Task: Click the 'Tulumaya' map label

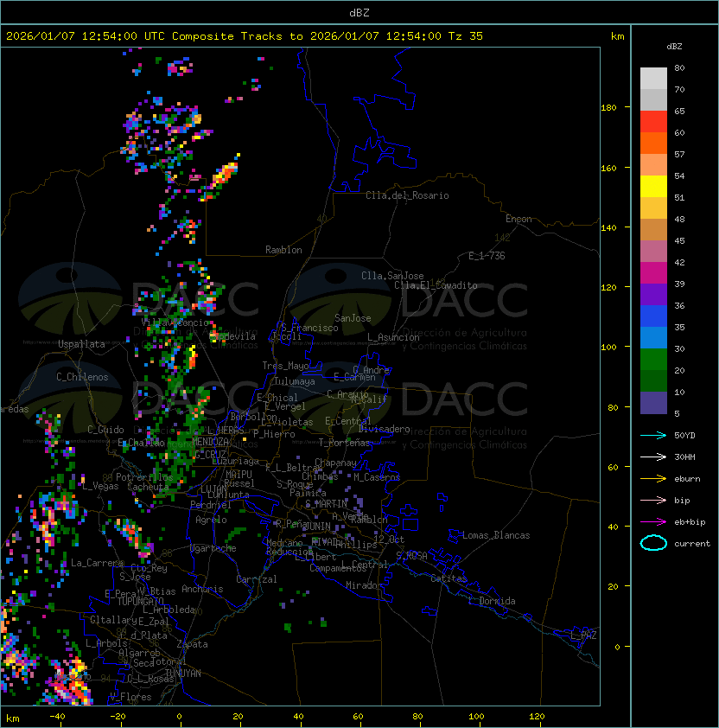Action: (295, 381)
